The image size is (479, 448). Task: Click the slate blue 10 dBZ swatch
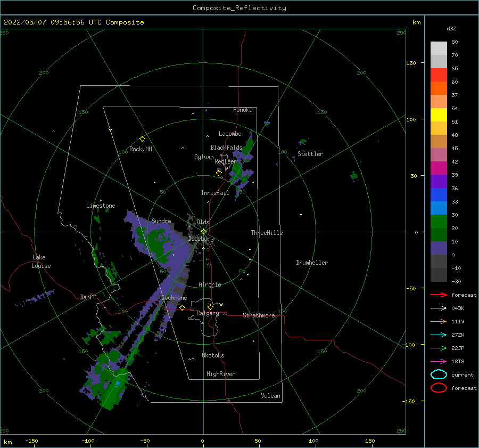tap(439, 248)
